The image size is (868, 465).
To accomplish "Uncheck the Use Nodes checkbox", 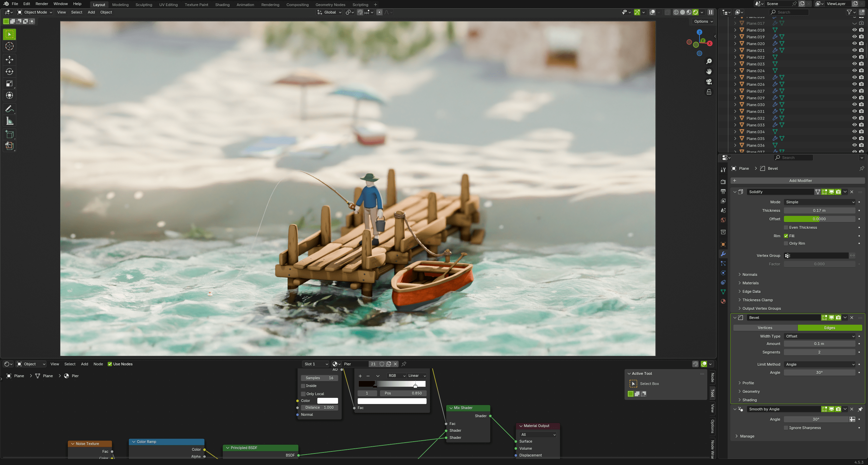I will click(110, 364).
